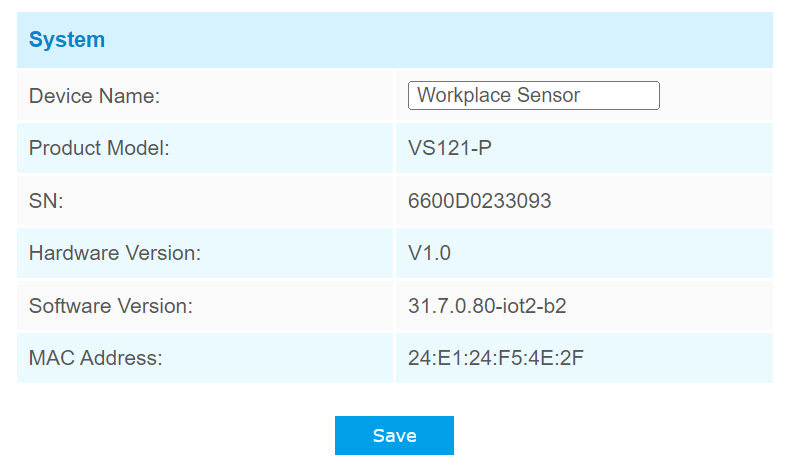791x476 pixels.
Task: Click the Software Version label
Action: click(111, 306)
